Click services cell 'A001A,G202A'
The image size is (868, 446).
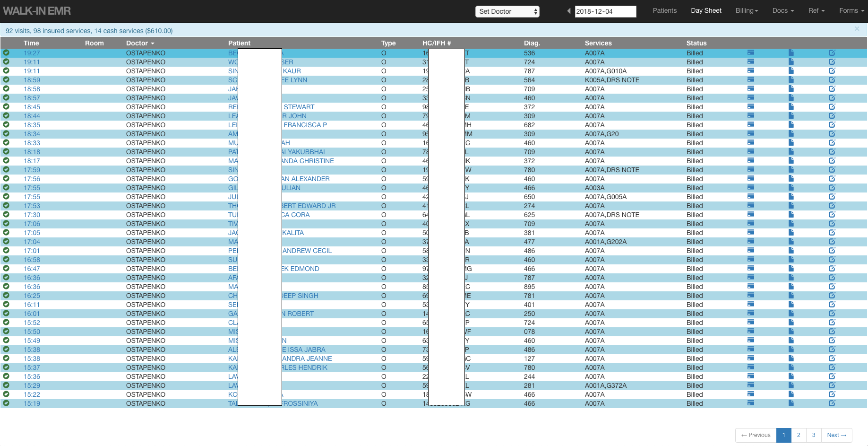(x=606, y=242)
